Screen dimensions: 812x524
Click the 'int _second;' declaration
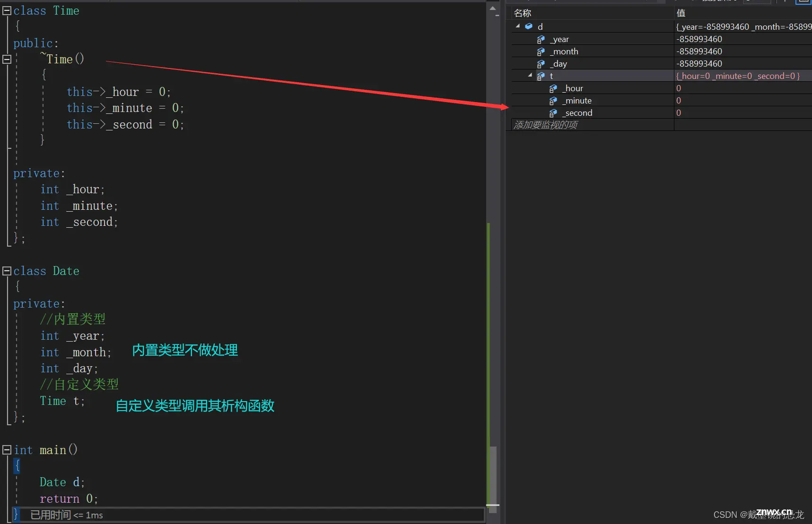[x=79, y=222]
